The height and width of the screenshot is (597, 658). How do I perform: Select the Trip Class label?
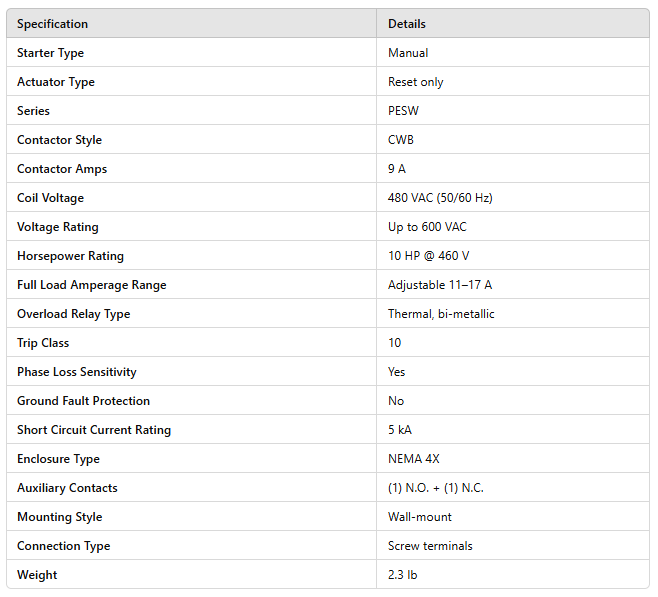tap(43, 343)
